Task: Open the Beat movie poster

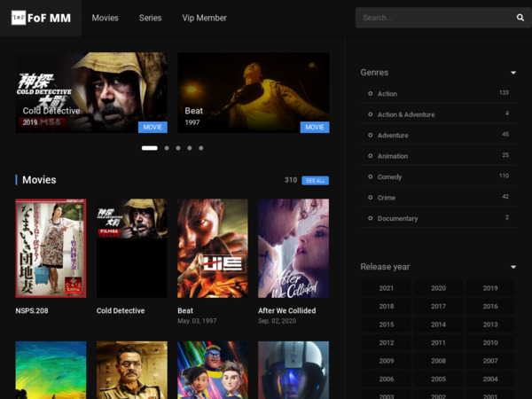Action: click(x=213, y=248)
